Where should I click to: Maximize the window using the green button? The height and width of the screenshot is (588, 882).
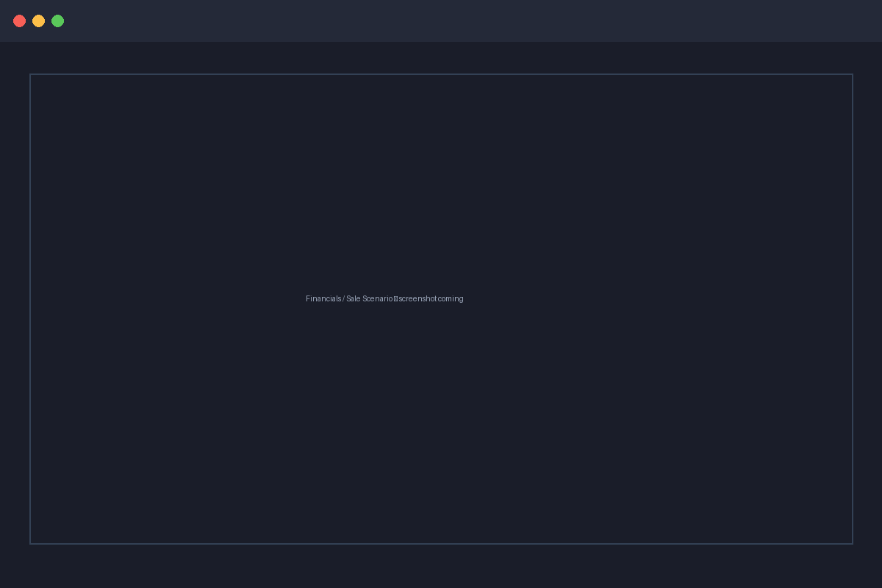pyautogui.click(x=58, y=21)
